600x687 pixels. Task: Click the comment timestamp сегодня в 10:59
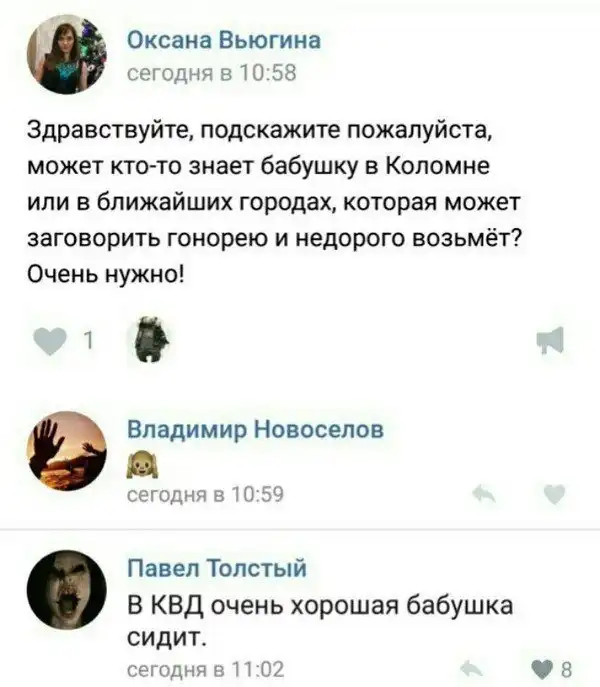(206, 494)
